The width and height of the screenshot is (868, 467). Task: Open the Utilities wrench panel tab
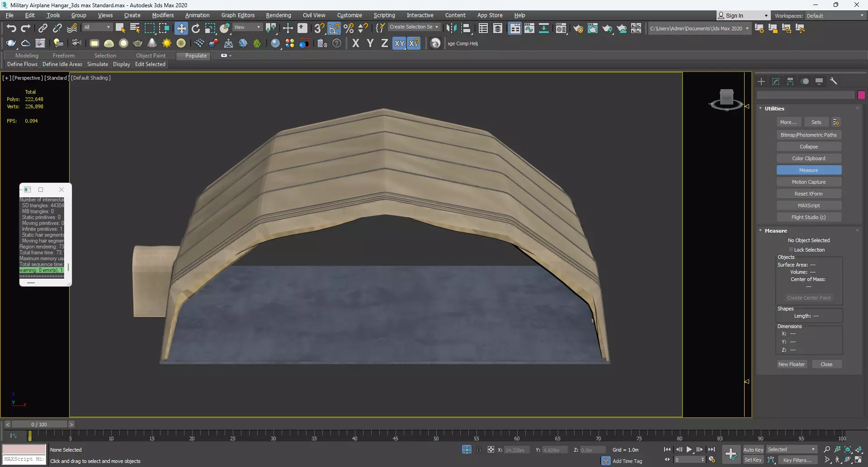click(834, 81)
